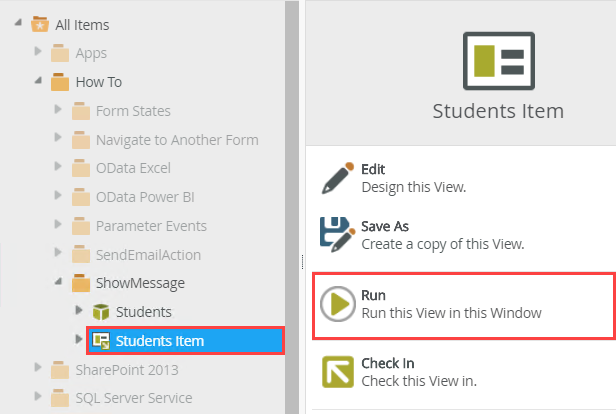This screenshot has width=616, height=414.
Task: Click the Students Item view icon in tree
Action: pyautogui.click(x=101, y=341)
